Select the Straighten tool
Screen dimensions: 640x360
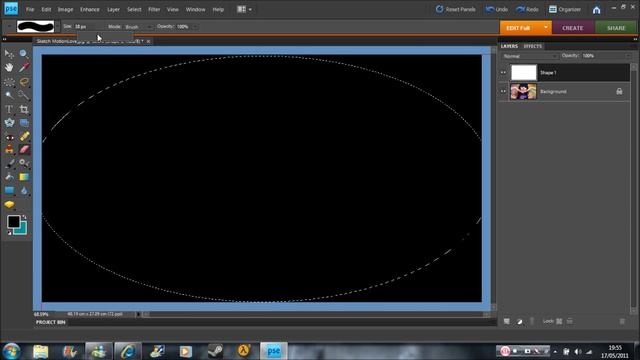pos(24,122)
